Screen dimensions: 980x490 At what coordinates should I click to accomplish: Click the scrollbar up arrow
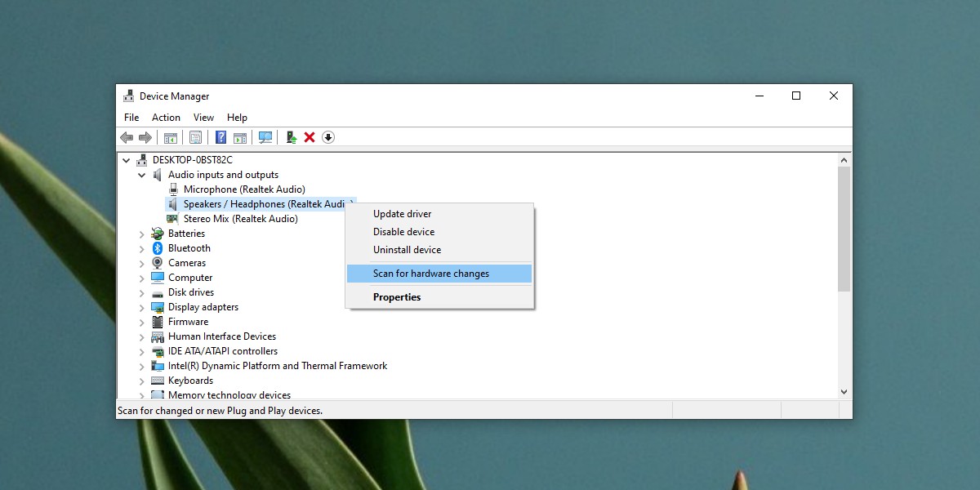[844, 160]
